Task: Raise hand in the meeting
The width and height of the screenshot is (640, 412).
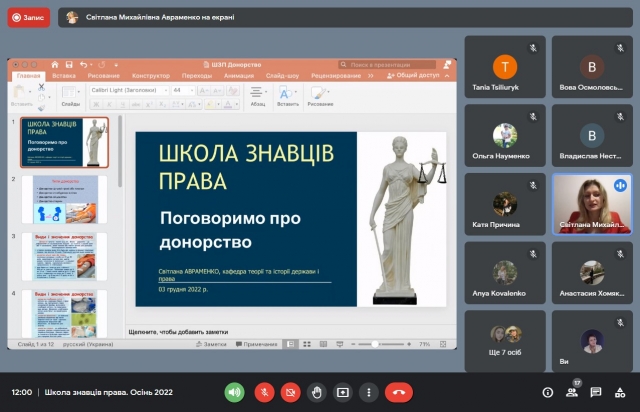Action: tap(317, 392)
